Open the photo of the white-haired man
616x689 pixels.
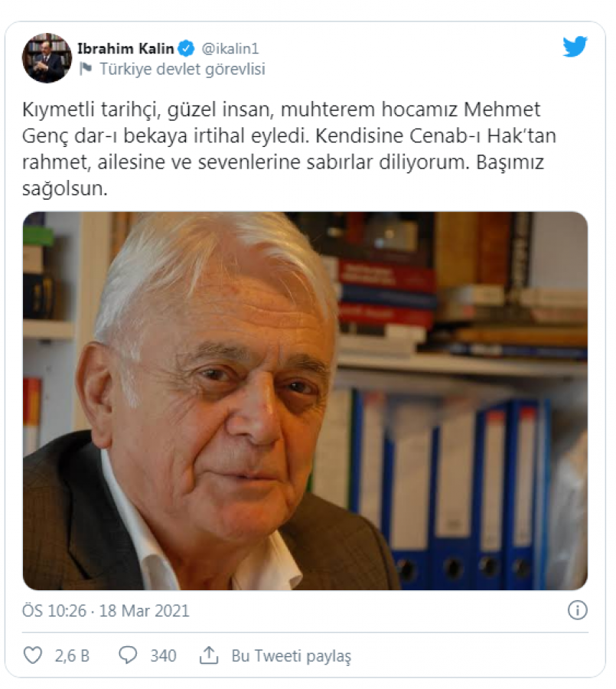pos(305,400)
